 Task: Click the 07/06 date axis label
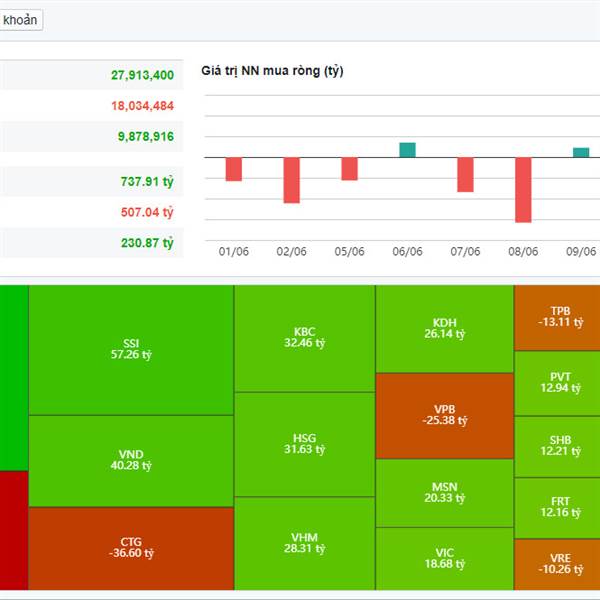(x=465, y=251)
